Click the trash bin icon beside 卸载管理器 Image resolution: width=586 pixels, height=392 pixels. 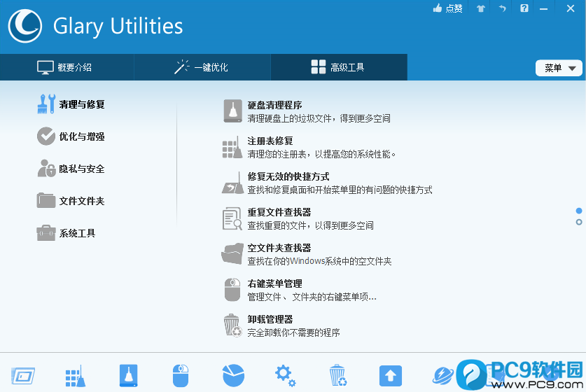(x=232, y=325)
